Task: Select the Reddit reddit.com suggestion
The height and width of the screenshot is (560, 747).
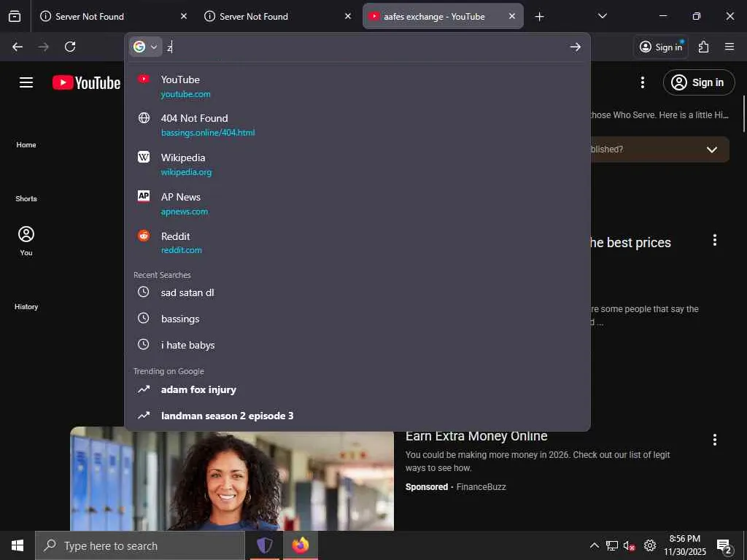Action: [x=357, y=243]
